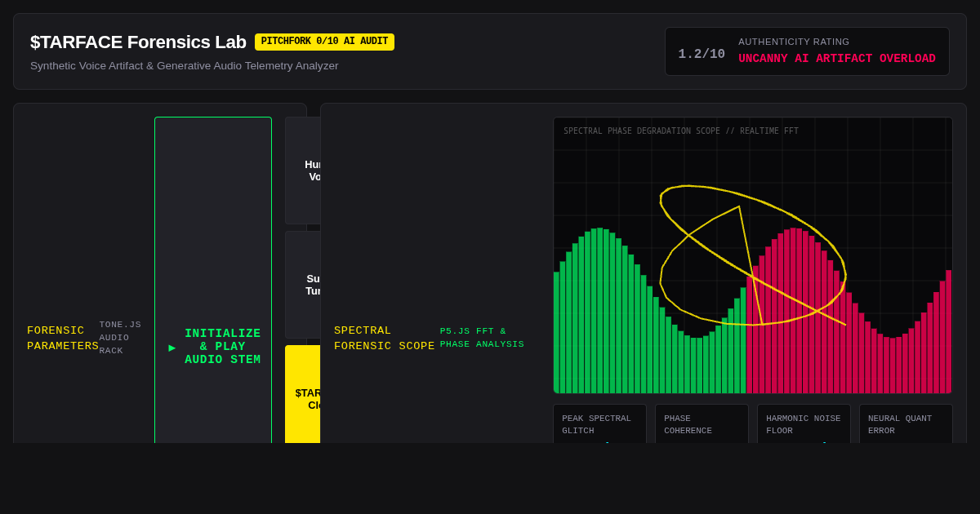Click the Phase Coherence metric card
This screenshot has width=980, height=514.
point(702,424)
